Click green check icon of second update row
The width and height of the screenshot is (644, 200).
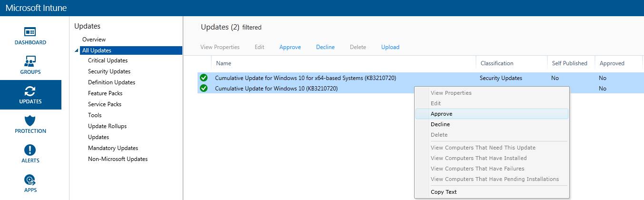(204, 88)
